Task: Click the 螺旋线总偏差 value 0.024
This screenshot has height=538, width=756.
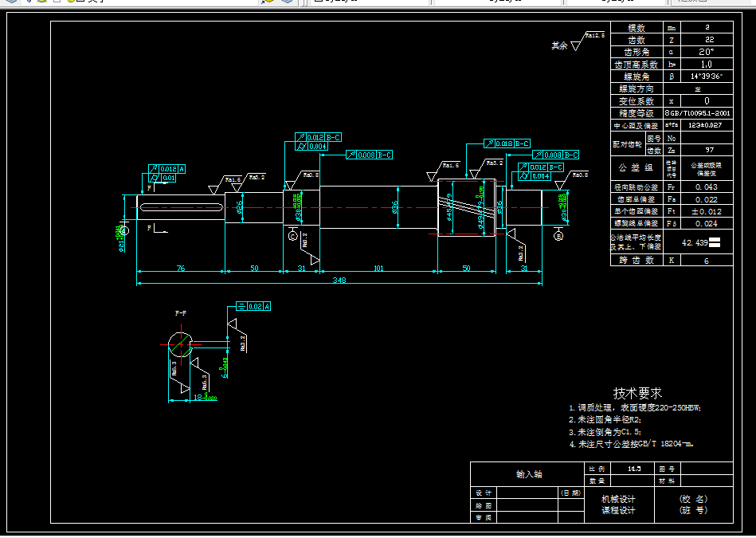Action: pyautogui.click(x=707, y=223)
